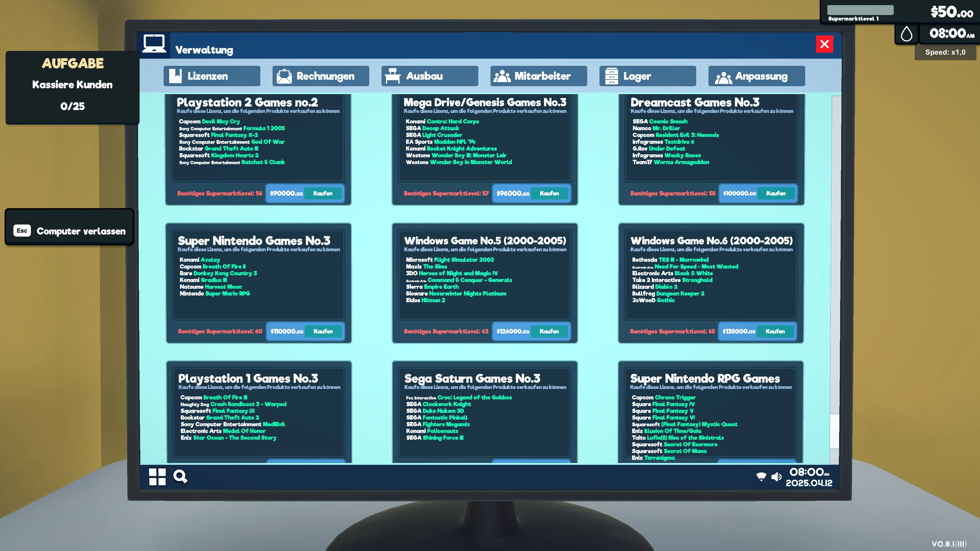
Task: Click Kaufen for Super Nintendo Games No.3
Action: pos(323,331)
